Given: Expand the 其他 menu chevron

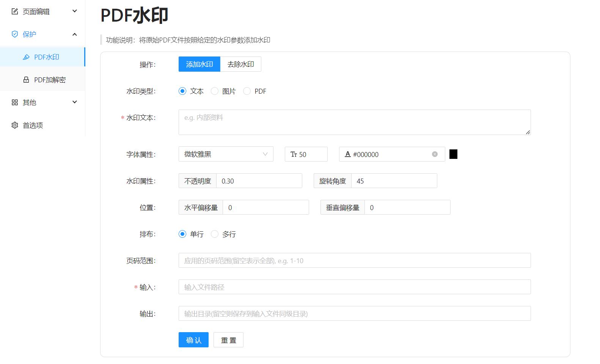Looking at the screenshot, I should coord(75,102).
